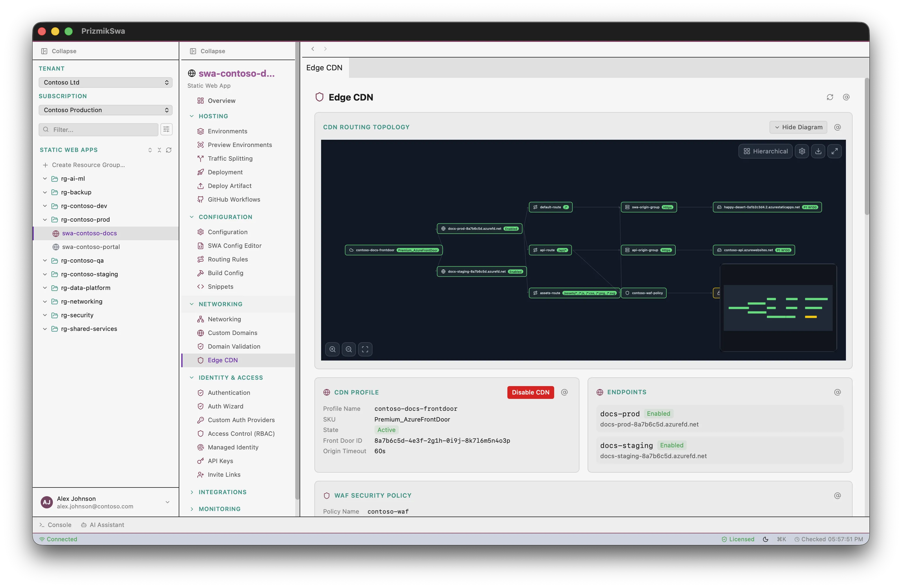902x588 pixels.
Task: Hide the CDN routing diagram
Action: 798,127
